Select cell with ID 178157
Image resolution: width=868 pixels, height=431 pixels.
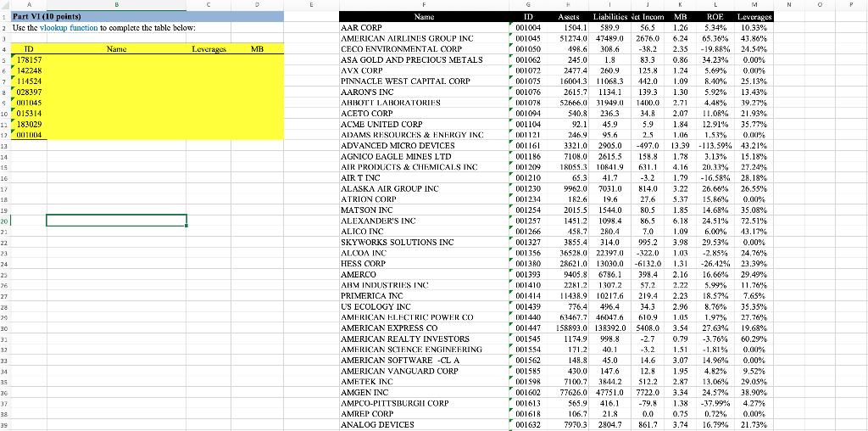29,59
